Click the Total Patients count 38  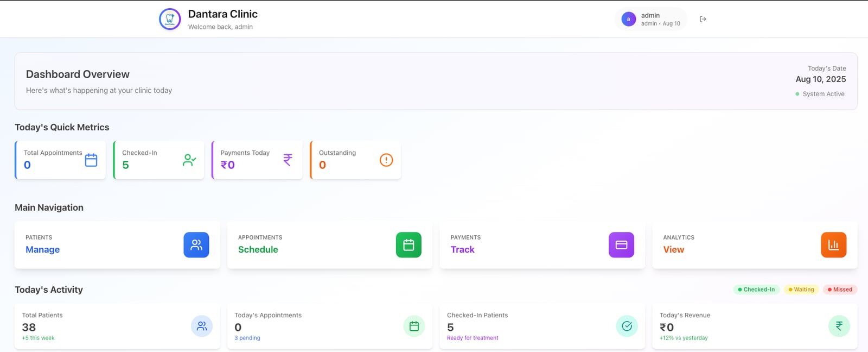29,328
